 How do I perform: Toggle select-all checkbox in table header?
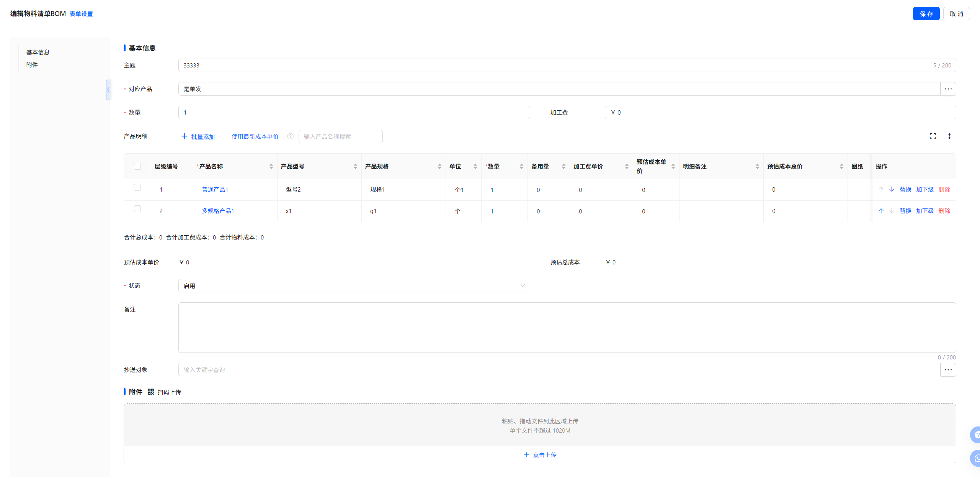137,166
